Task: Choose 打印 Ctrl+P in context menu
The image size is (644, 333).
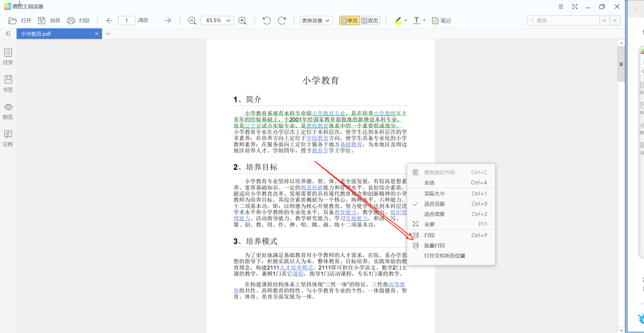Action: [x=451, y=235]
